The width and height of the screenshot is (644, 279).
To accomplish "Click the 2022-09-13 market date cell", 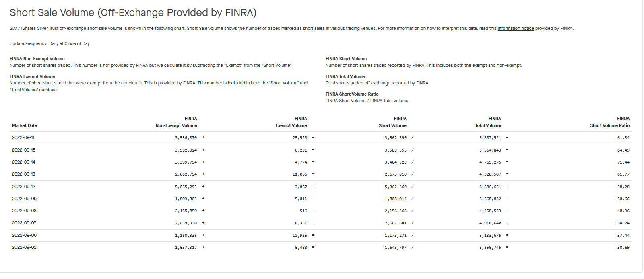I will [x=24, y=174].
